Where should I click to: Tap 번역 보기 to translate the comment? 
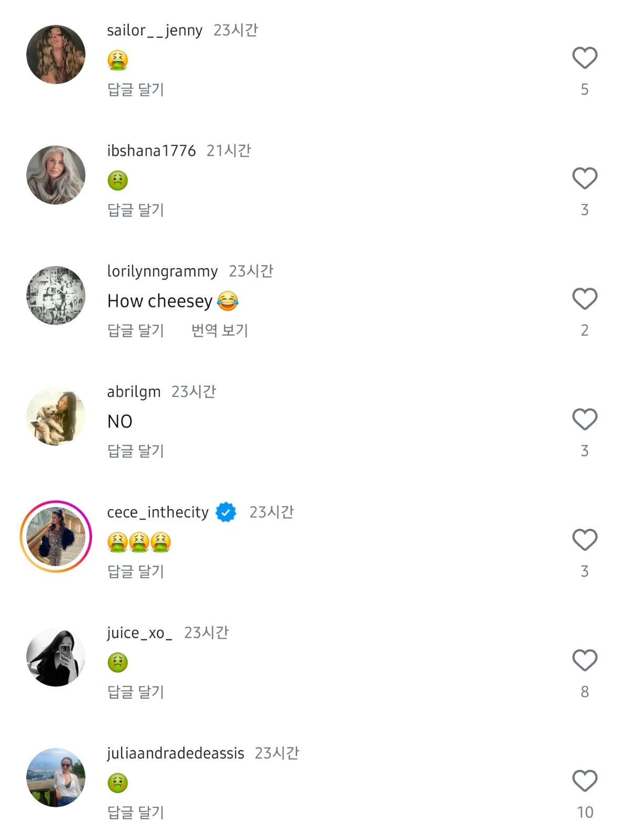coord(219,330)
